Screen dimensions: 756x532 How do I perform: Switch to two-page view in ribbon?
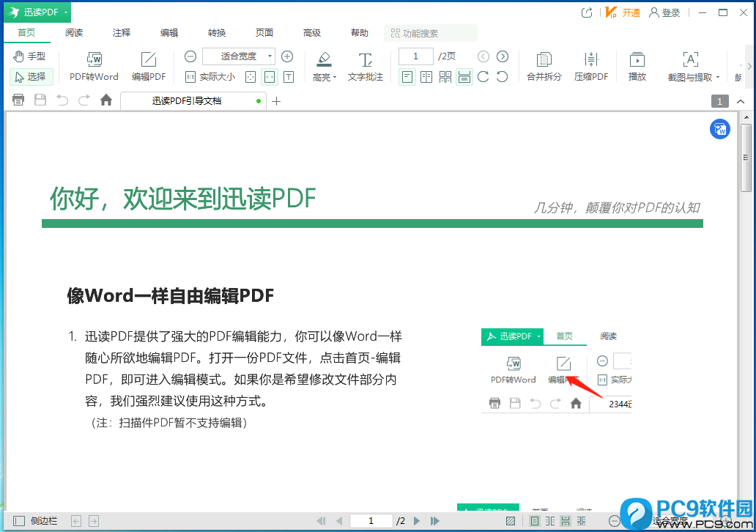[x=426, y=77]
